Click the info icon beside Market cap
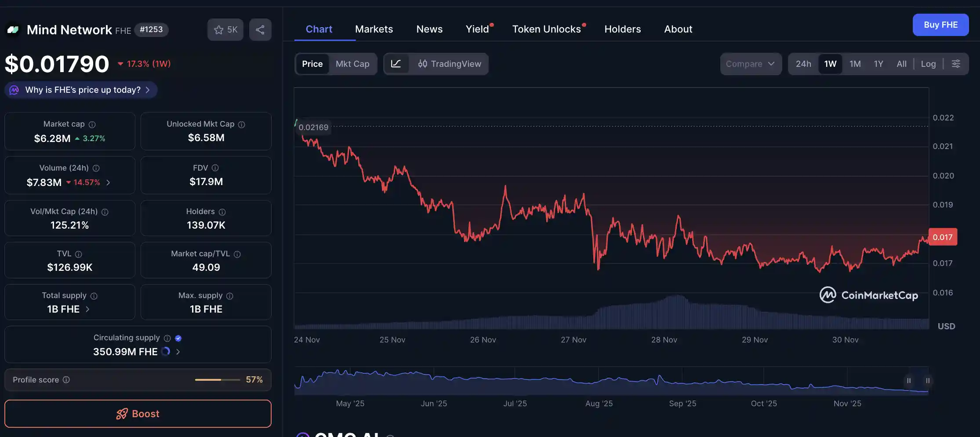980x437 pixels. tap(92, 124)
